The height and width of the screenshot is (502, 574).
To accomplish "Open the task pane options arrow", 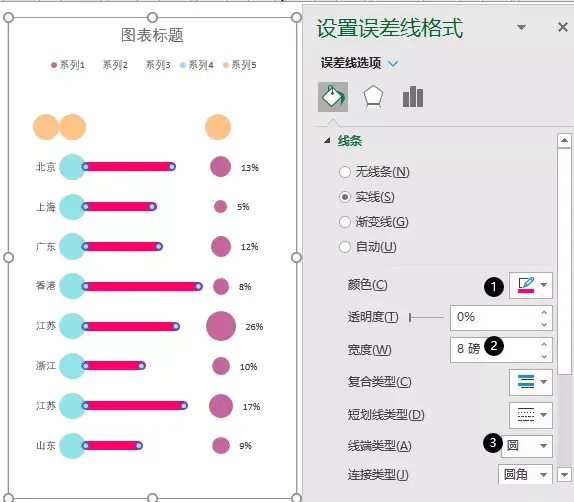I will point(521,27).
